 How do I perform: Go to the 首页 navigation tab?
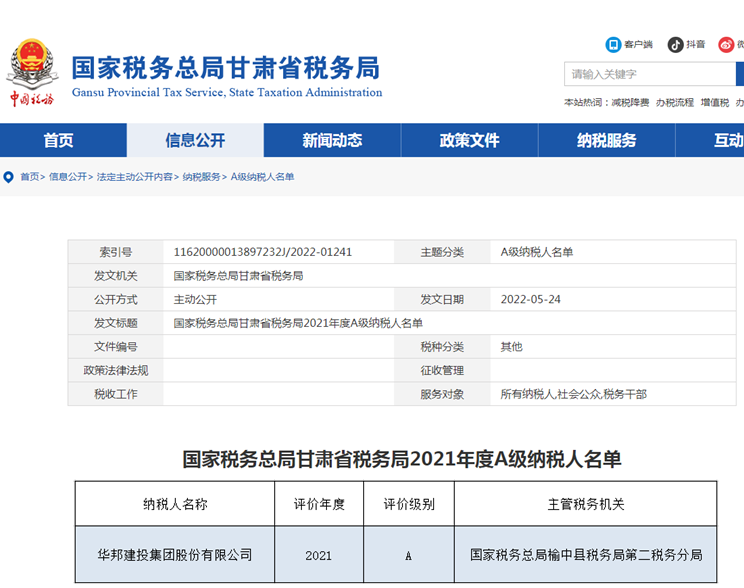click(58, 141)
